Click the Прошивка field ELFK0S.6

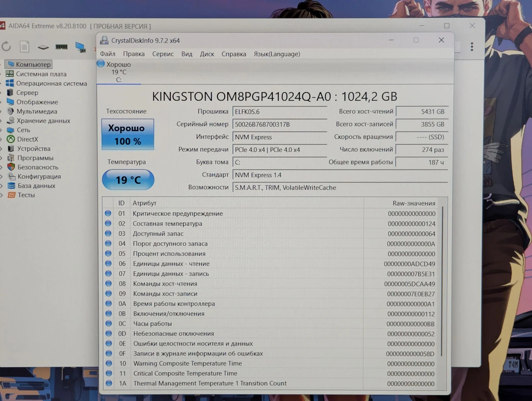tap(280, 112)
